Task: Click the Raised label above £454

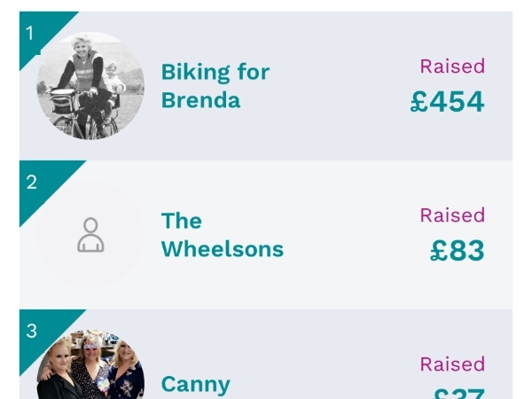Action: [452, 66]
